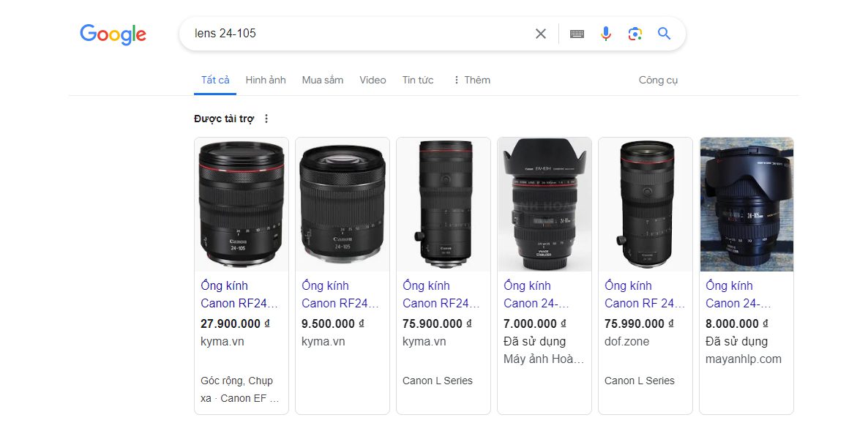
Task: Select the Tất cả tab
Action: [215, 80]
